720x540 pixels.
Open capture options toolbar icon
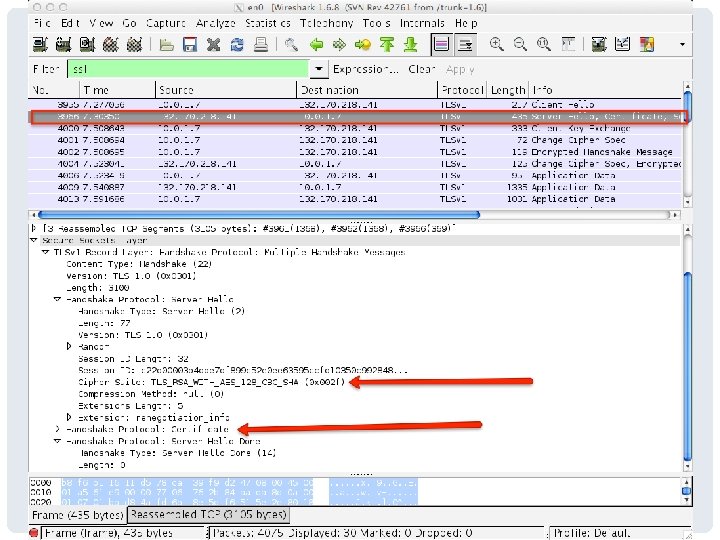[63, 45]
